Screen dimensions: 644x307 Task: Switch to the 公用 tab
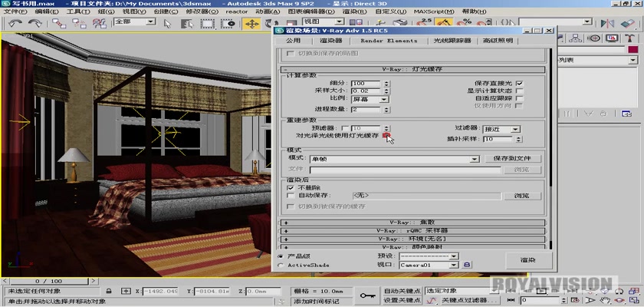293,41
